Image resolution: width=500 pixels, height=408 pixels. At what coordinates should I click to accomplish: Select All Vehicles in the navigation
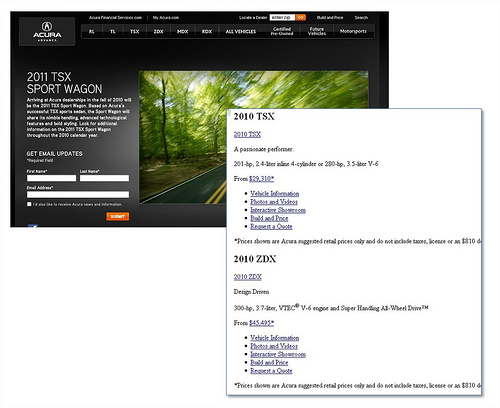point(241,31)
